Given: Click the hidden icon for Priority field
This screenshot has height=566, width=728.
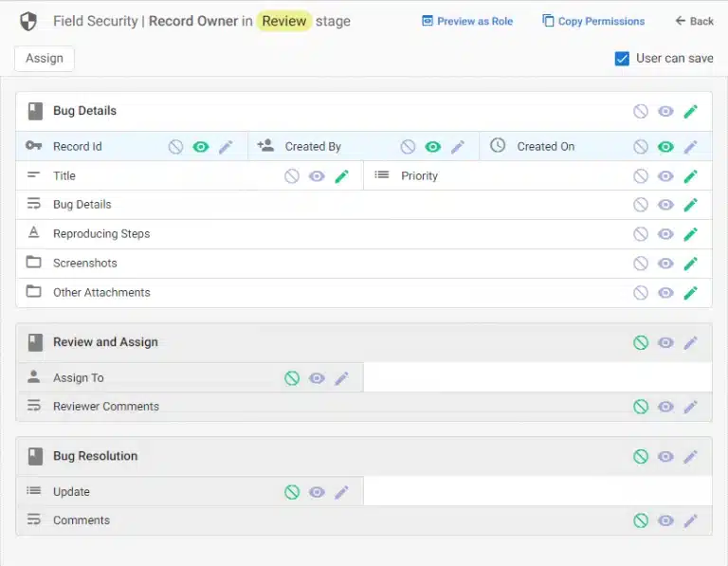Looking at the screenshot, I should (641, 176).
